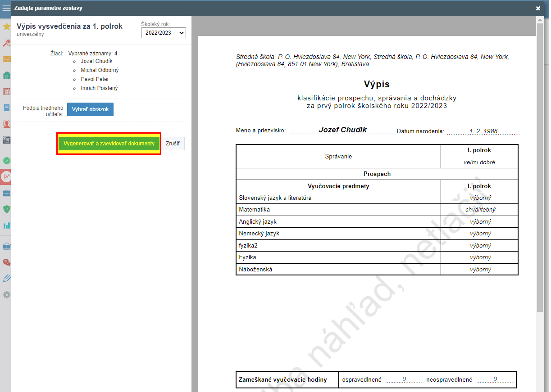Click the Vybrané záznamy: 4 text
Screen dimensions: 551x392
93,54
